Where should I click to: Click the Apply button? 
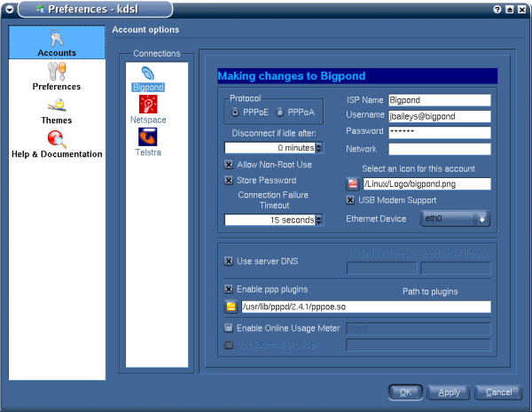tap(449, 393)
